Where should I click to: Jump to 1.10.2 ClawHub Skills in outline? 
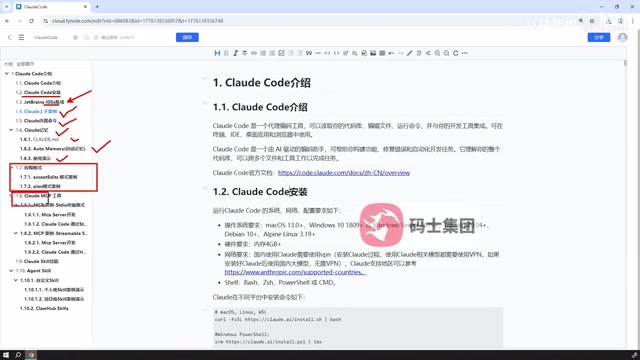pos(44,309)
